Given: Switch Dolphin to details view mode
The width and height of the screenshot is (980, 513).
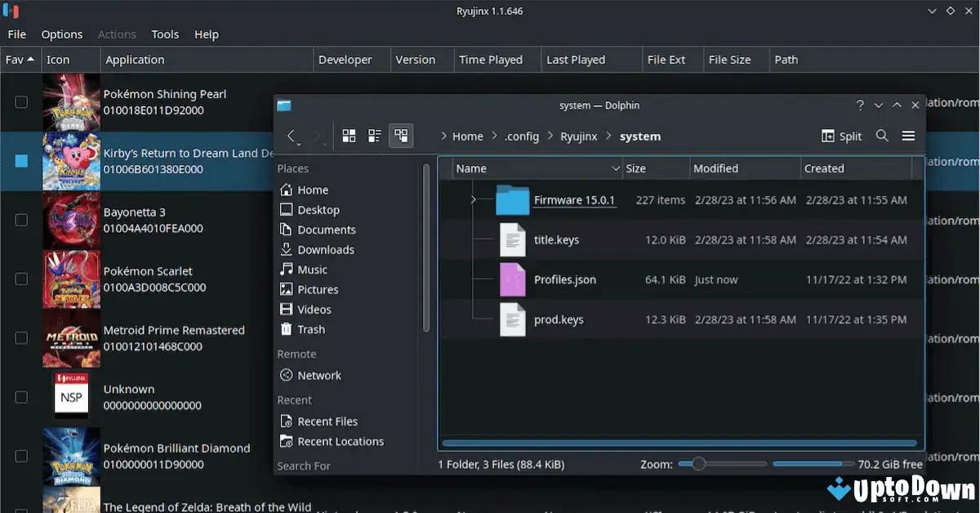Looking at the screenshot, I should (375, 136).
